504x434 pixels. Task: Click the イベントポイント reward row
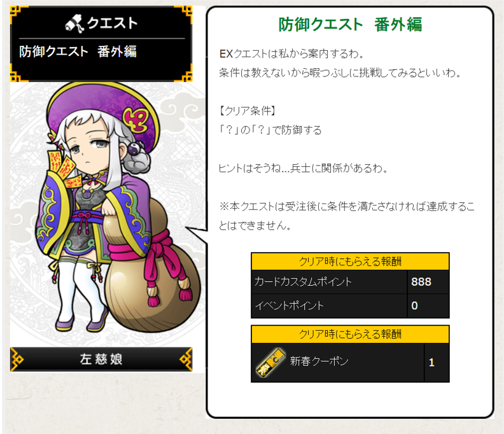350,305
